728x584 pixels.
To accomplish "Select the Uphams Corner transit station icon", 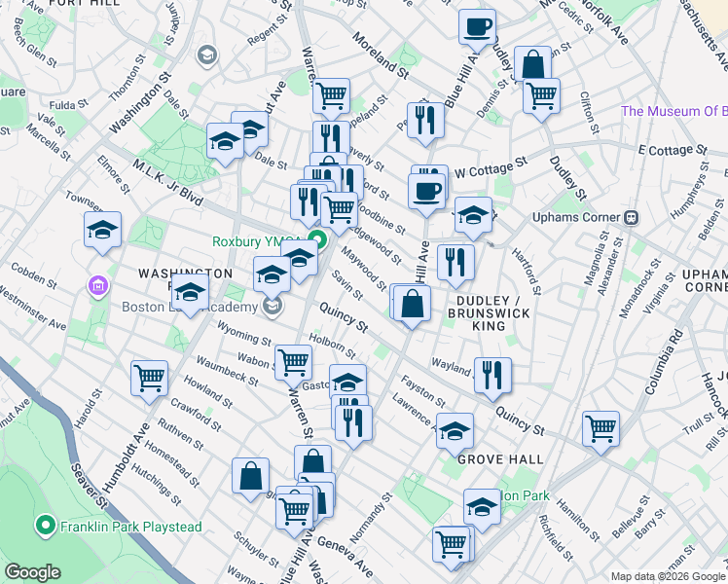I will pos(632,217).
